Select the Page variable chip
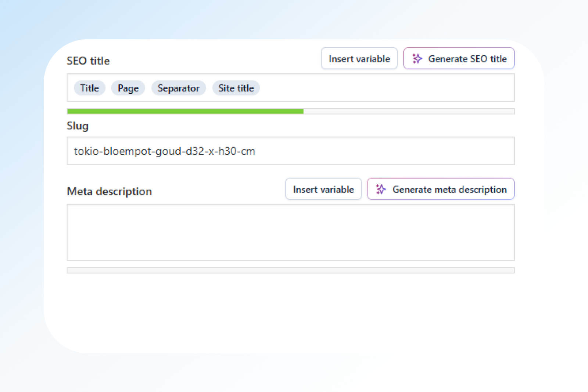This screenshot has width=588, height=392. (x=128, y=88)
